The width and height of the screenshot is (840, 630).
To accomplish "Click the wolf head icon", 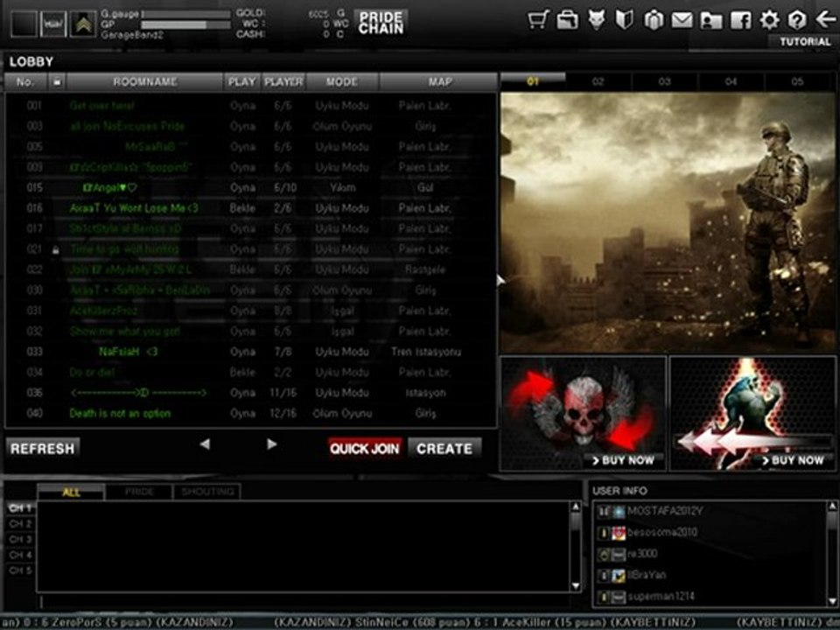I will click(x=596, y=20).
